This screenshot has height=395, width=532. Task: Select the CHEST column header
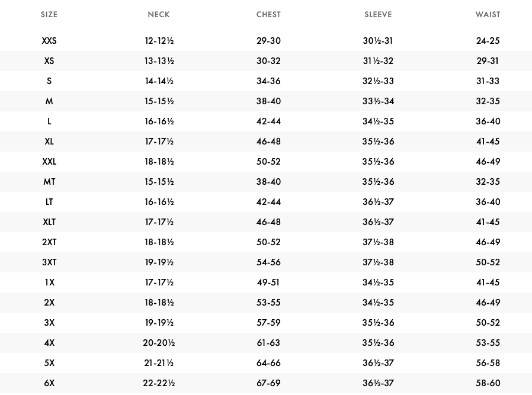[268, 15]
